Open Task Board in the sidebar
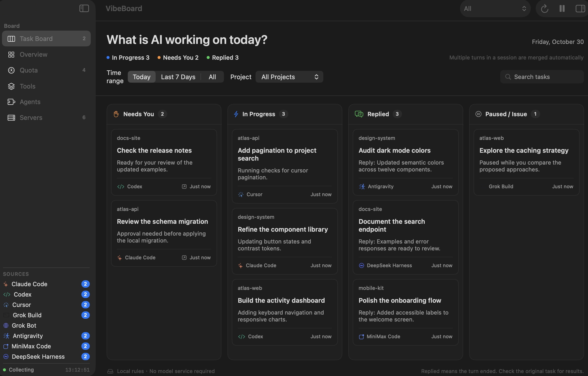 [x=47, y=39]
